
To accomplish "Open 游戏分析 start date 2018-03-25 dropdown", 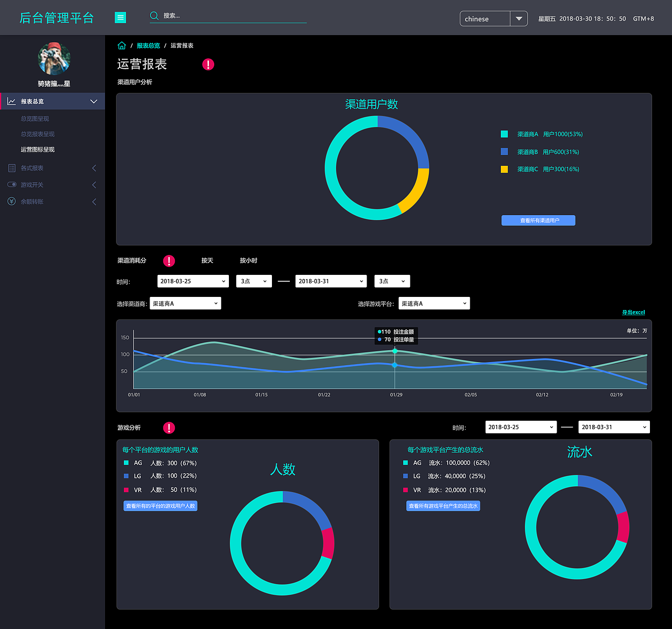I will pyautogui.click(x=521, y=427).
